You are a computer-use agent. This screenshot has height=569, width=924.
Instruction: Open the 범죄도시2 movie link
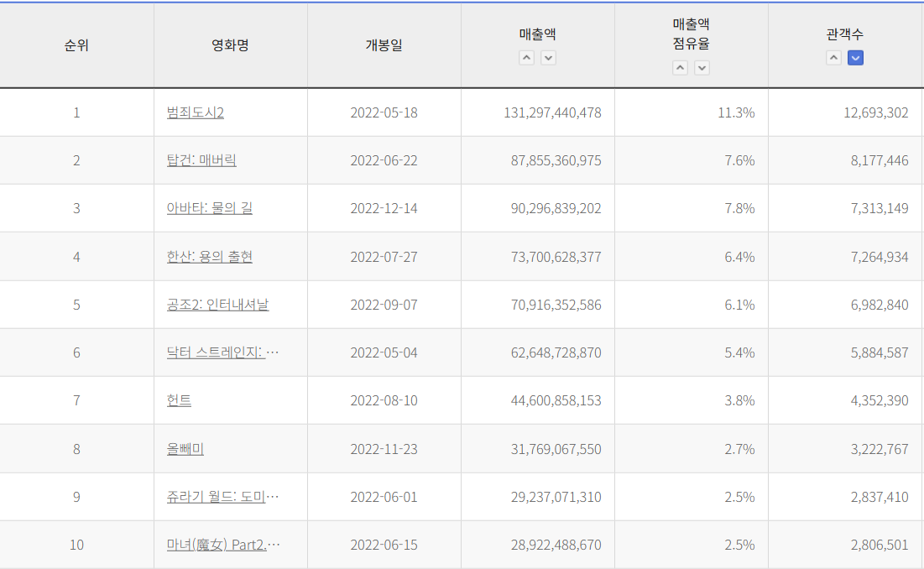(195, 112)
